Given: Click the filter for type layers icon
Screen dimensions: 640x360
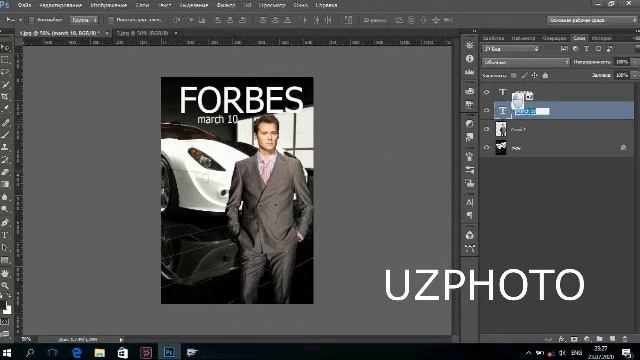Looking at the screenshot, I should click(x=587, y=49).
